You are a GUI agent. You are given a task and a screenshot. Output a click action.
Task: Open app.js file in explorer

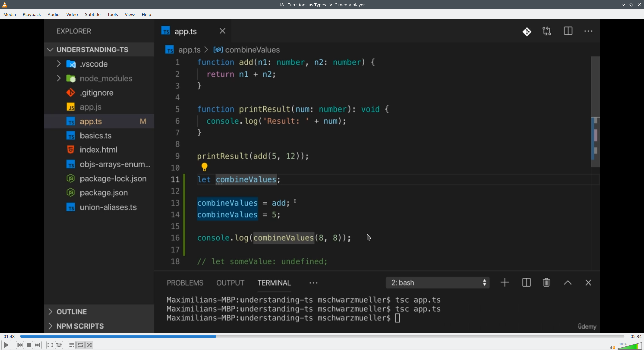[99, 107]
